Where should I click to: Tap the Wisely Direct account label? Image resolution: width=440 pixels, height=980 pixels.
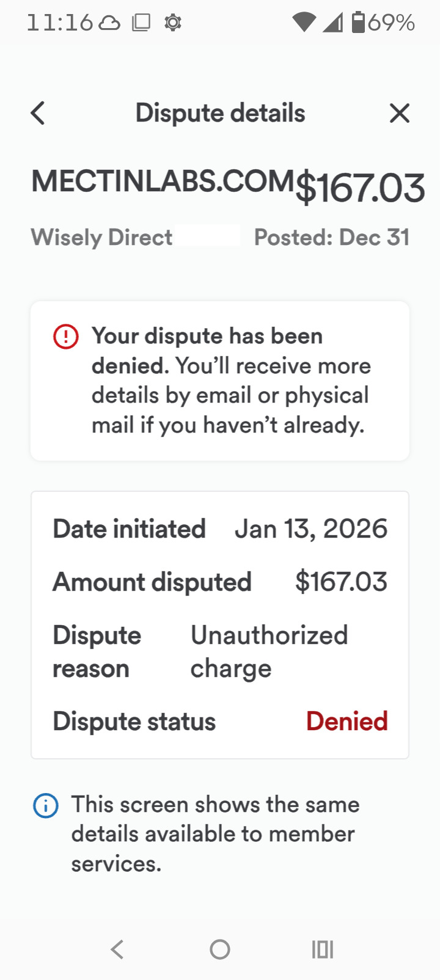(x=102, y=237)
